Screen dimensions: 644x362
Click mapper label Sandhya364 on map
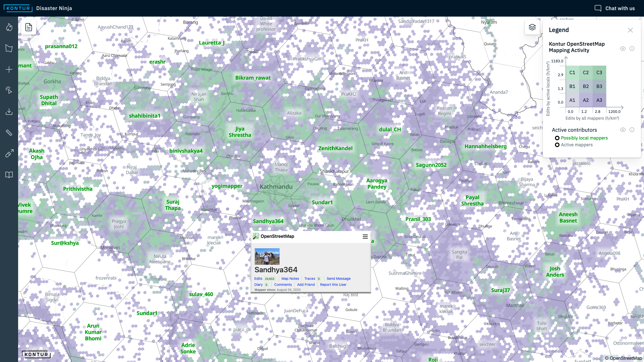pyautogui.click(x=268, y=221)
